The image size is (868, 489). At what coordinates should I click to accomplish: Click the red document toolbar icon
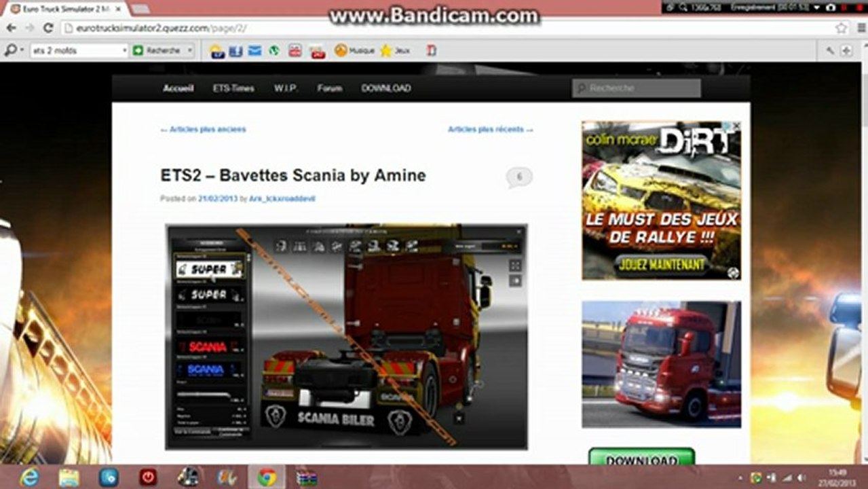point(431,51)
